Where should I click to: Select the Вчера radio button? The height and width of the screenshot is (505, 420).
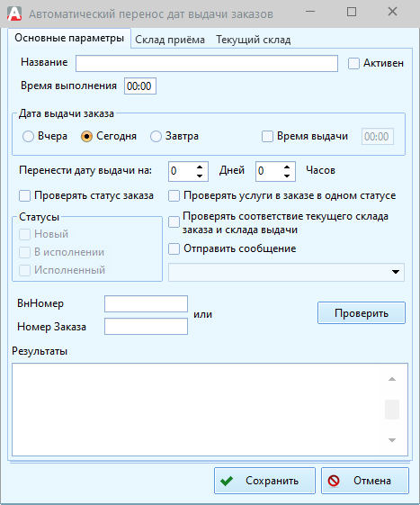click(28, 136)
